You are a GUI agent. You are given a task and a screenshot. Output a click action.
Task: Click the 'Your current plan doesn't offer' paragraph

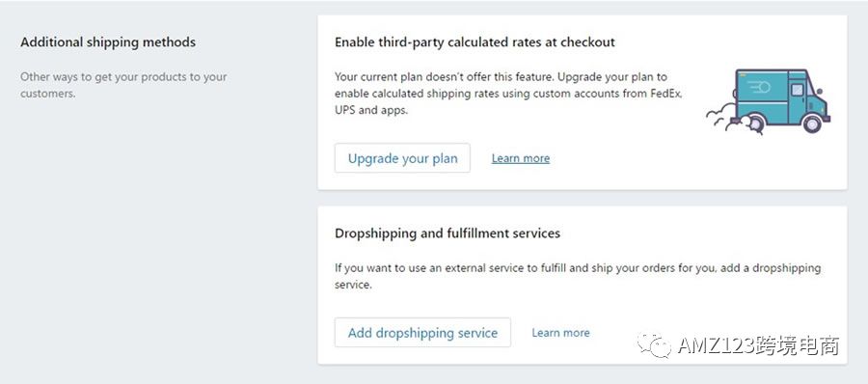508,93
